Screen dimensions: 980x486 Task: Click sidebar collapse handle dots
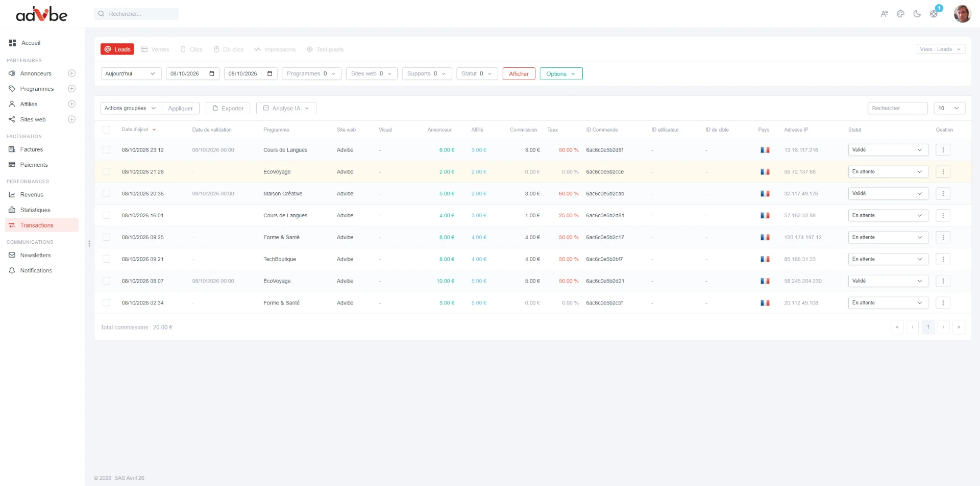point(89,244)
